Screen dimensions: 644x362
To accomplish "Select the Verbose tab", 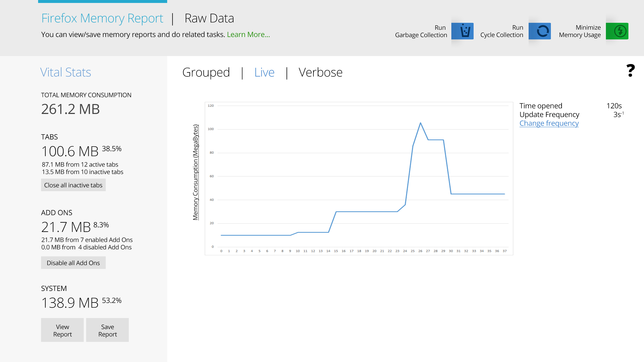I will [x=320, y=72].
